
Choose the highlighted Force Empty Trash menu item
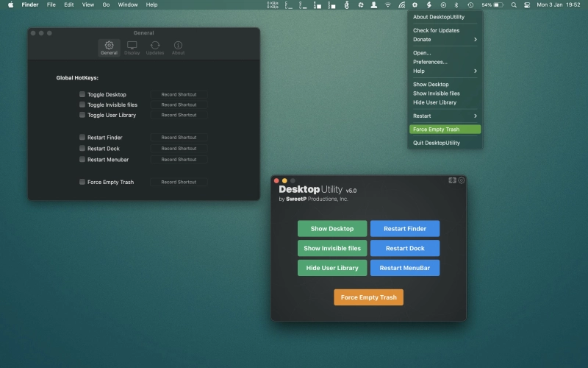(445, 130)
